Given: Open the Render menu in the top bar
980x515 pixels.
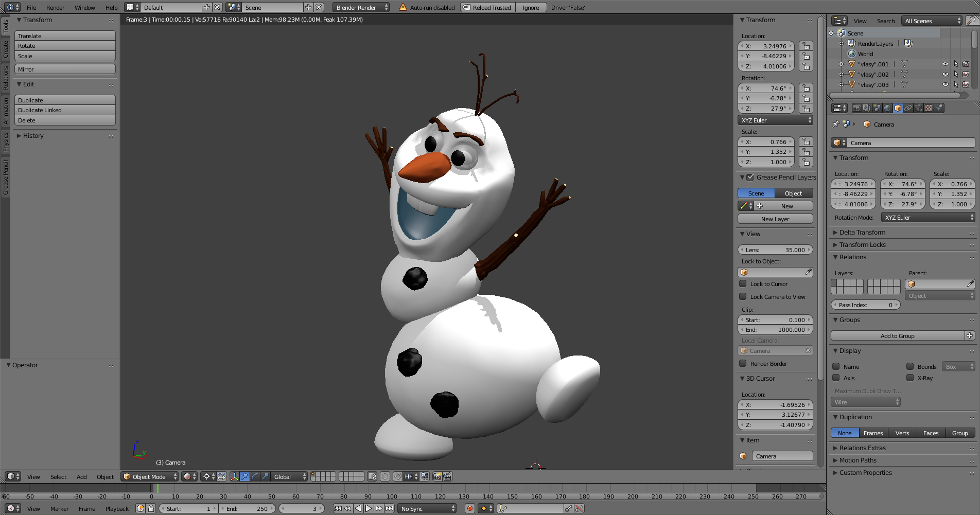Looking at the screenshot, I should tap(55, 7).
